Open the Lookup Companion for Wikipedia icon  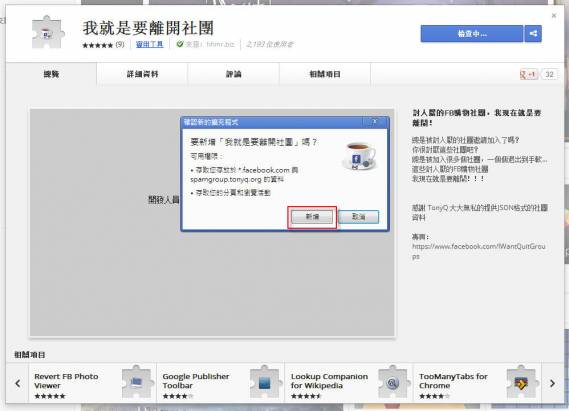(393, 382)
